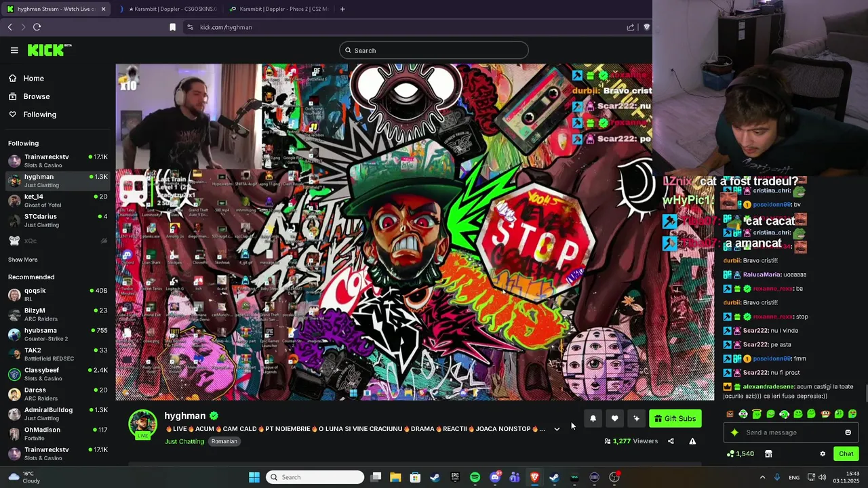Open qoqsik IRL recommended channel

coord(57,294)
